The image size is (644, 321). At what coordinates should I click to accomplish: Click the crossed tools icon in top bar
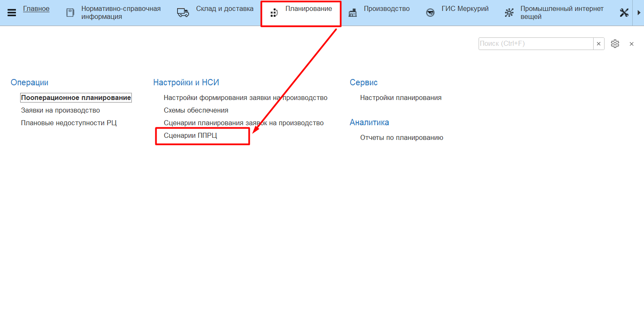coord(624,13)
